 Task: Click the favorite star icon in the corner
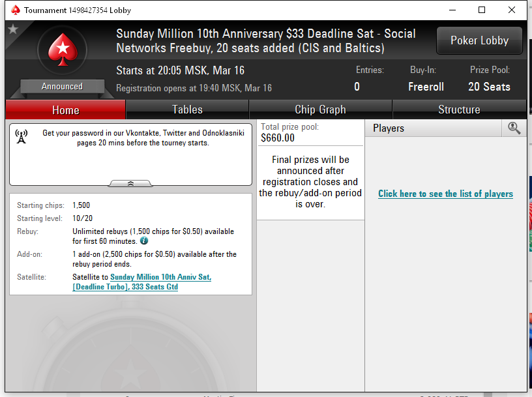point(13,29)
